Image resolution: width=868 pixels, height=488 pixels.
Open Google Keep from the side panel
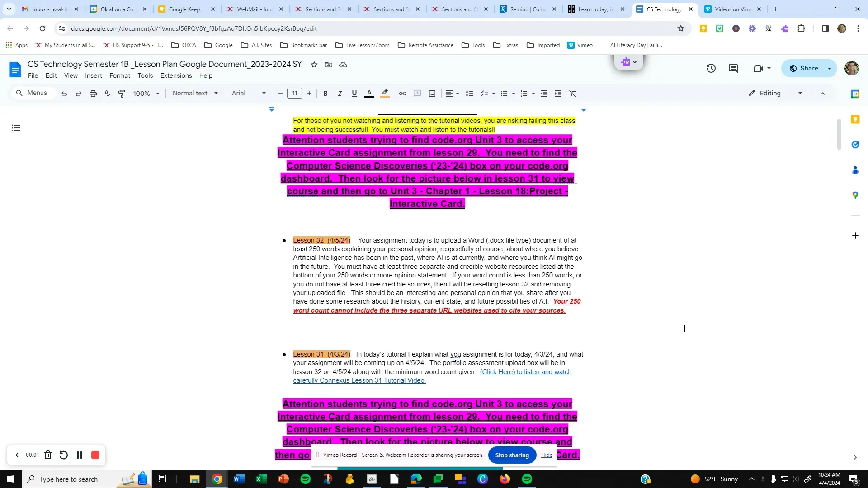click(x=855, y=119)
